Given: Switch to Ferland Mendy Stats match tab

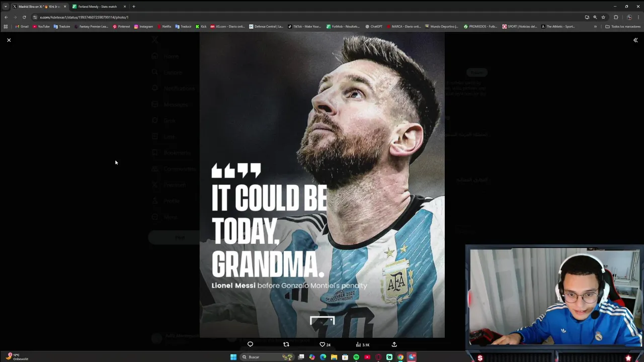Looking at the screenshot, I should point(99,7).
